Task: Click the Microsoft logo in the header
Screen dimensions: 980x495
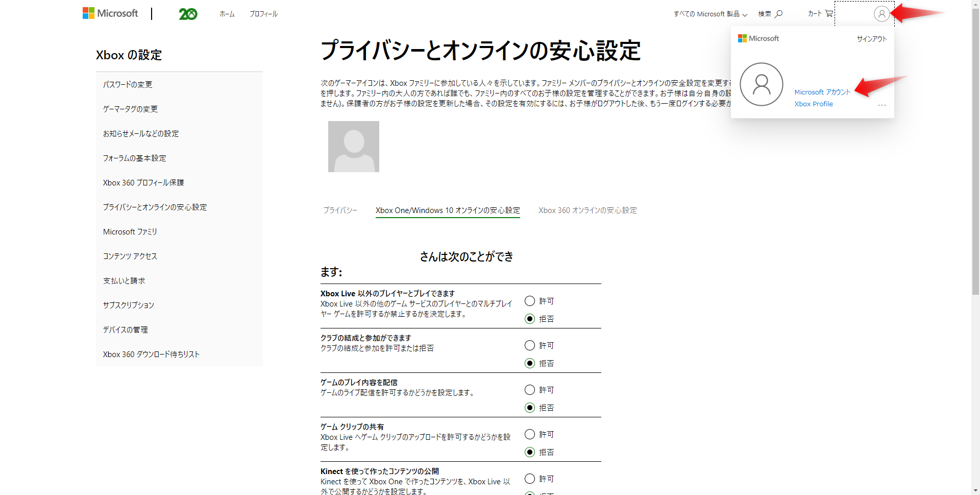Action: coord(110,13)
